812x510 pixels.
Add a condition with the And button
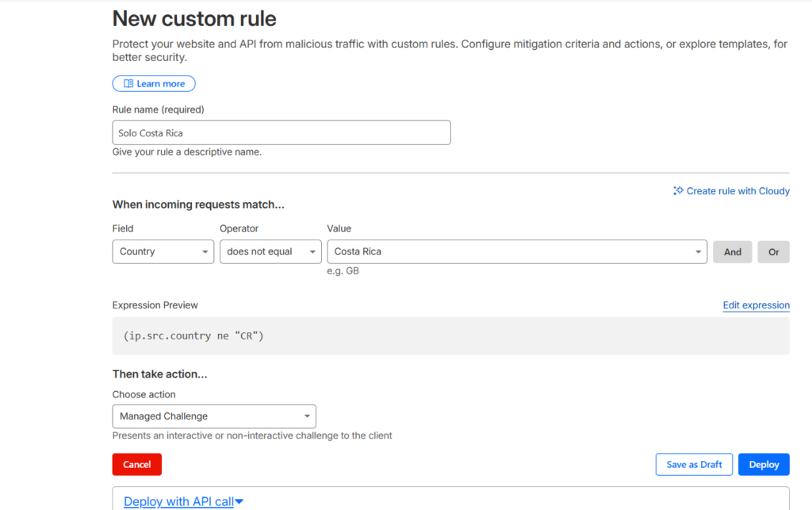pyautogui.click(x=732, y=251)
